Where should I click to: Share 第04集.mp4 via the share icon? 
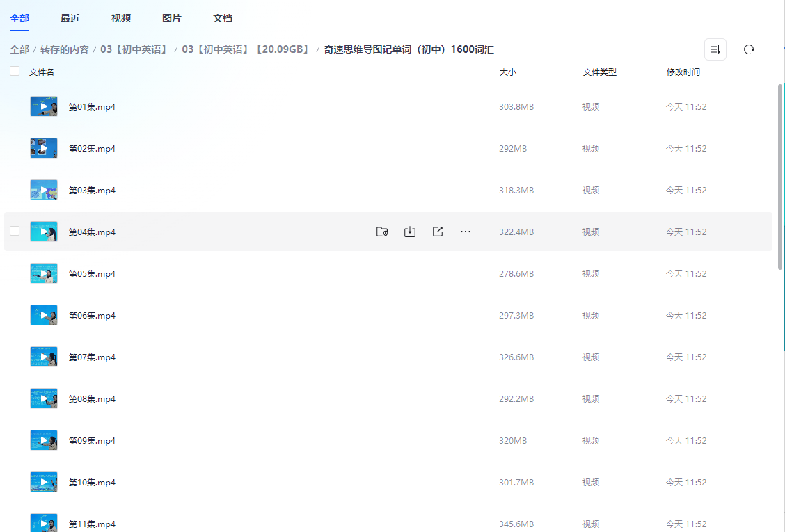[437, 232]
